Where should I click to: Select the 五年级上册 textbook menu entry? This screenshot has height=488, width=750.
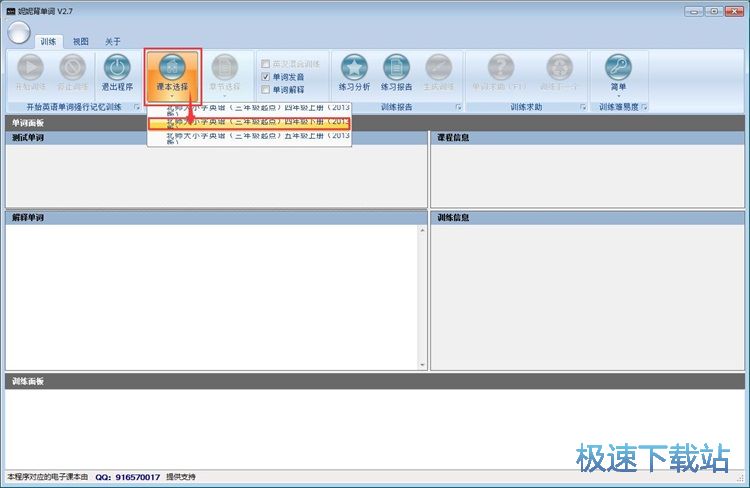[x=249, y=138]
